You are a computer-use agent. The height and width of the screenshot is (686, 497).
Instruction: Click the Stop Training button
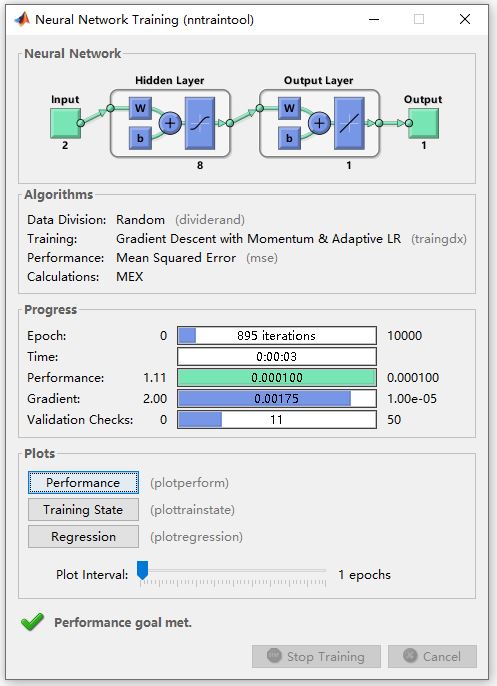[316, 656]
